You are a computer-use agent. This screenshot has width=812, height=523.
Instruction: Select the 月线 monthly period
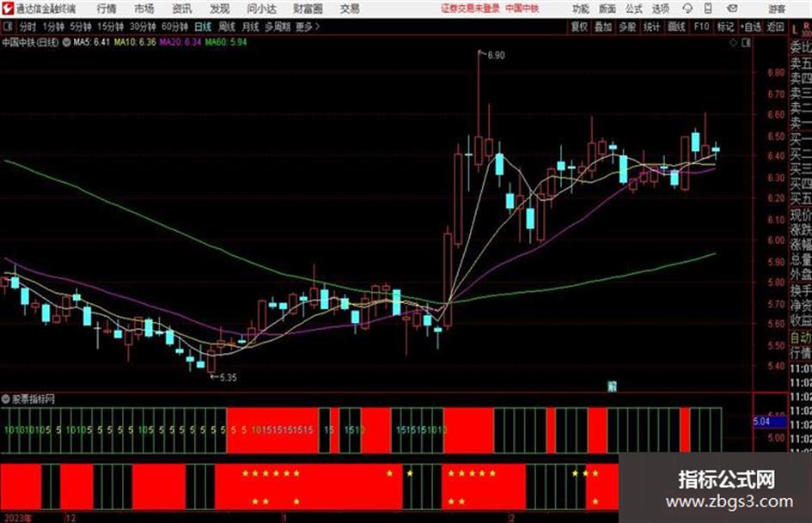[251, 27]
